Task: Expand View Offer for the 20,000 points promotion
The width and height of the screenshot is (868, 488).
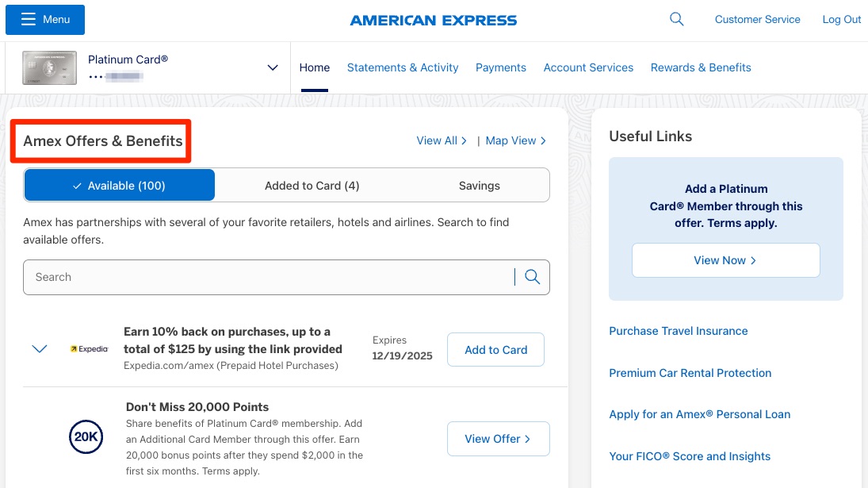Action: (498, 438)
